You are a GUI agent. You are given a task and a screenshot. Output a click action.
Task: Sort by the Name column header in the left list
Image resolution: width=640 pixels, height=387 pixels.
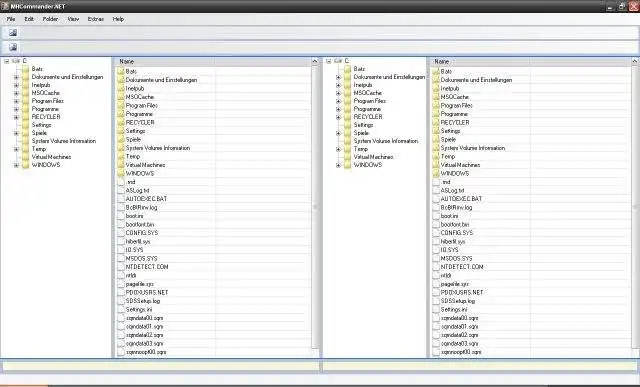(165, 62)
